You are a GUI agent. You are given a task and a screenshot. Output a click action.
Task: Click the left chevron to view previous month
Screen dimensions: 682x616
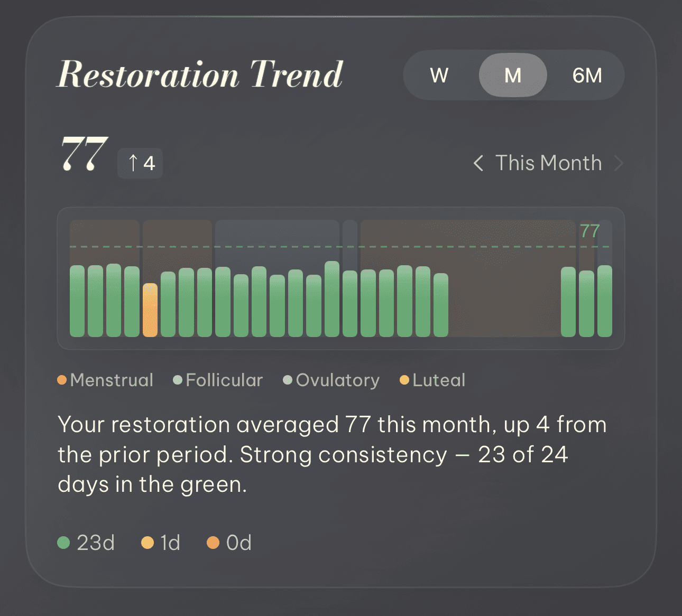coord(478,163)
